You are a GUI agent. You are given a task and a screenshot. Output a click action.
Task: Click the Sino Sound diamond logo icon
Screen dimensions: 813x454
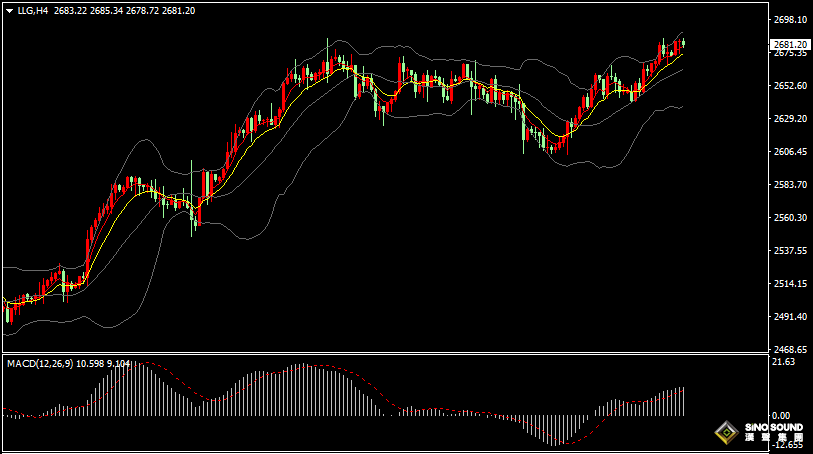tap(724, 433)
